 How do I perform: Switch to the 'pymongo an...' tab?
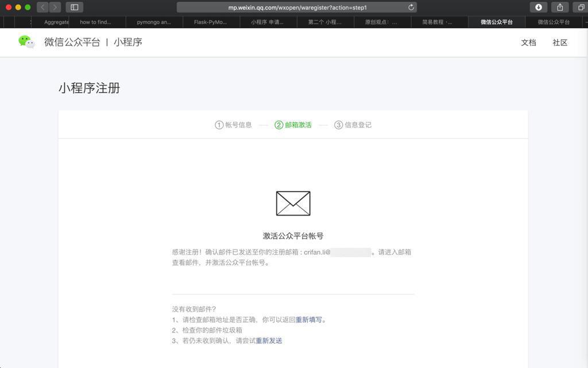click(x=154, y=22)
